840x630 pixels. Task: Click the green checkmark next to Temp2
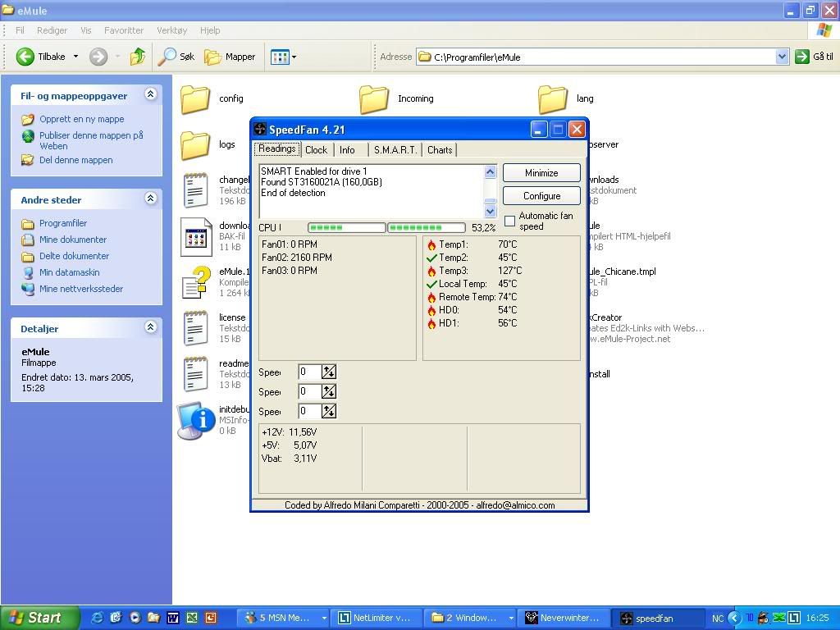pyautogui.click(x=431, y=258)
